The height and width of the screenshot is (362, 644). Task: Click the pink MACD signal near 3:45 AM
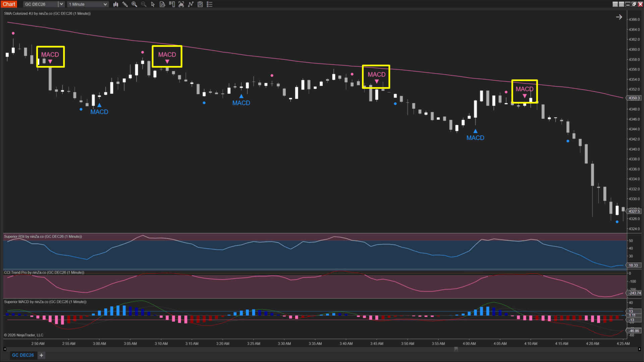(377, 77)
